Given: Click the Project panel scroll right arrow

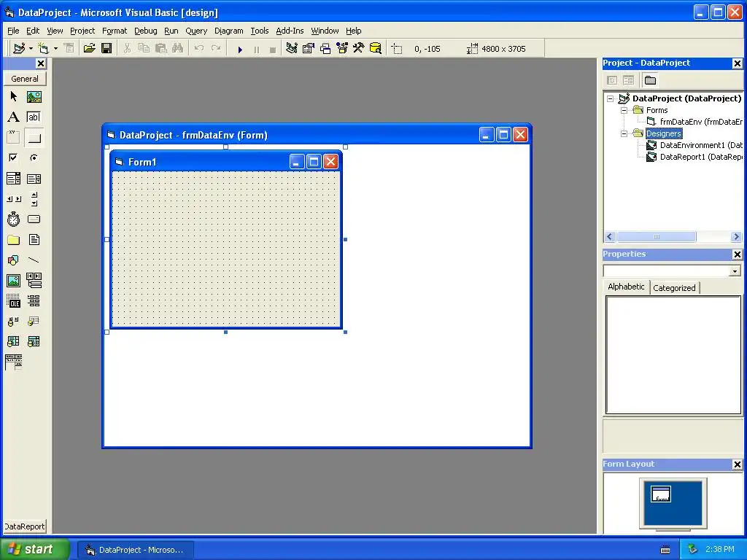Looking at the screenshot, I should [736, 237].
